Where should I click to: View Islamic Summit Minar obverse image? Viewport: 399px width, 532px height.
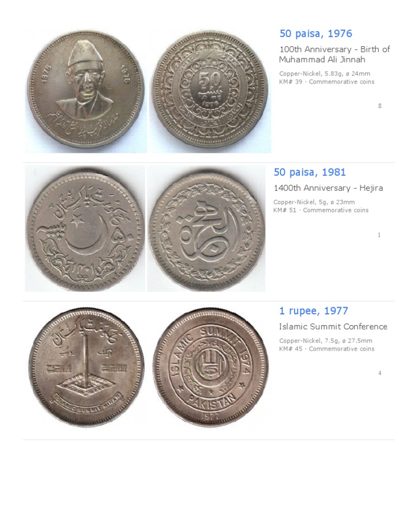pos(86,367)
